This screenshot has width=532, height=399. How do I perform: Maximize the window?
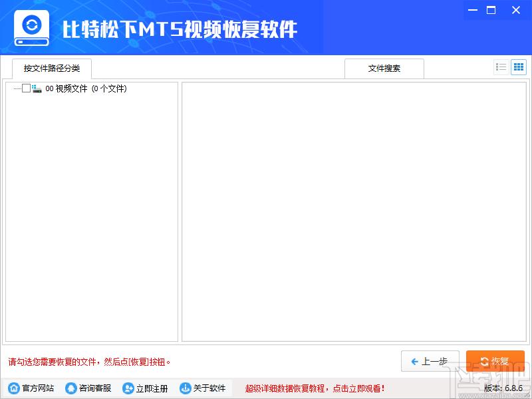[x=491, y=10]
